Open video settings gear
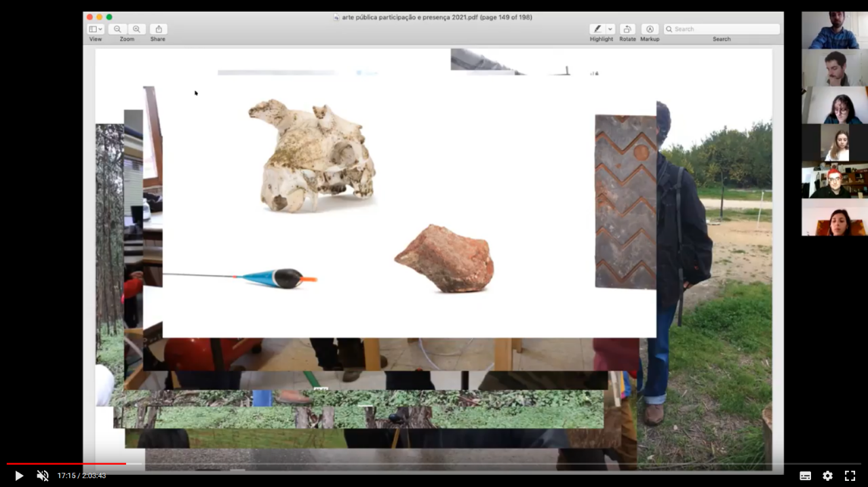This screenshot has height=487, width=868. point(827,475)
